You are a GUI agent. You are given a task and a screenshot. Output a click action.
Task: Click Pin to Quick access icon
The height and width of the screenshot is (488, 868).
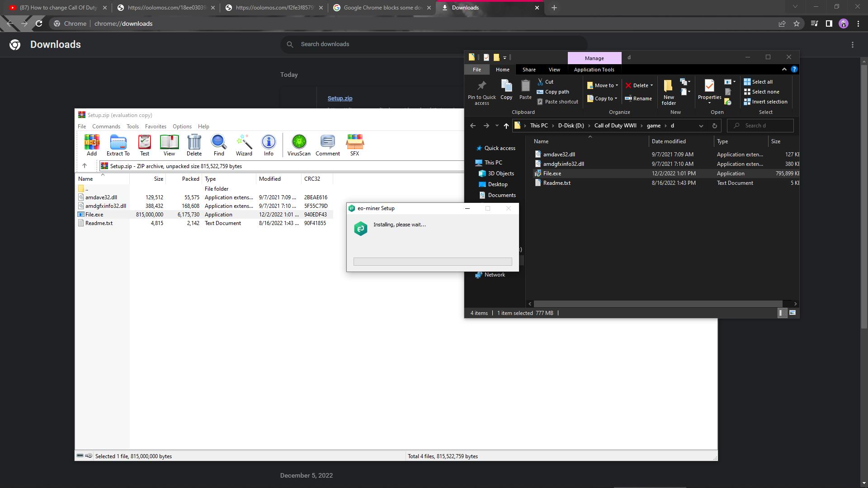coord(481,93)
